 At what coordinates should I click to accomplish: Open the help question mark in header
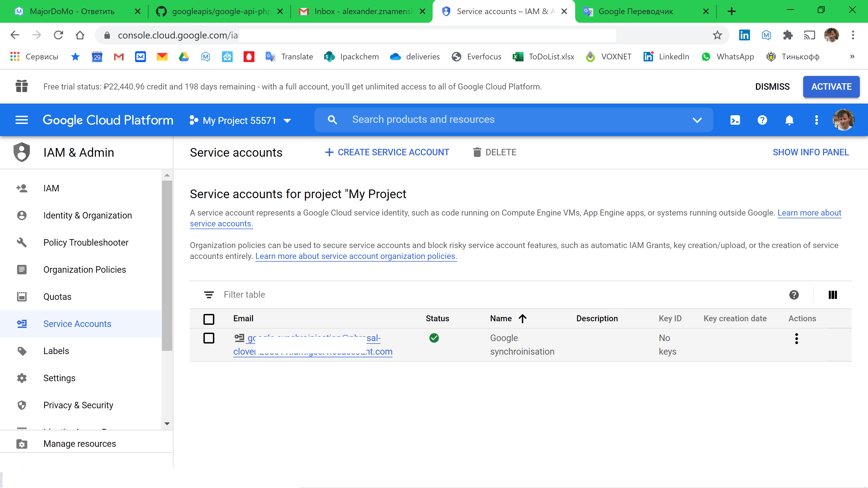[x=762, y=120]
